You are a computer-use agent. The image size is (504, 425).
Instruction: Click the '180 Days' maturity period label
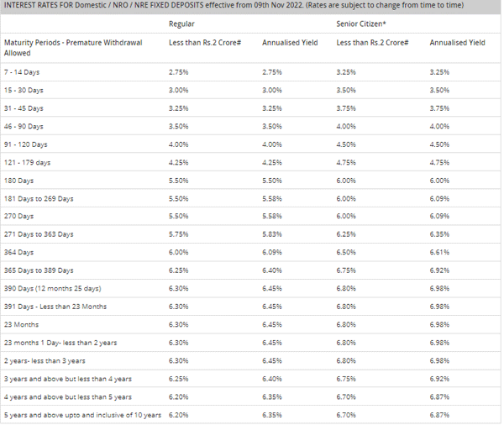[18, 181]
